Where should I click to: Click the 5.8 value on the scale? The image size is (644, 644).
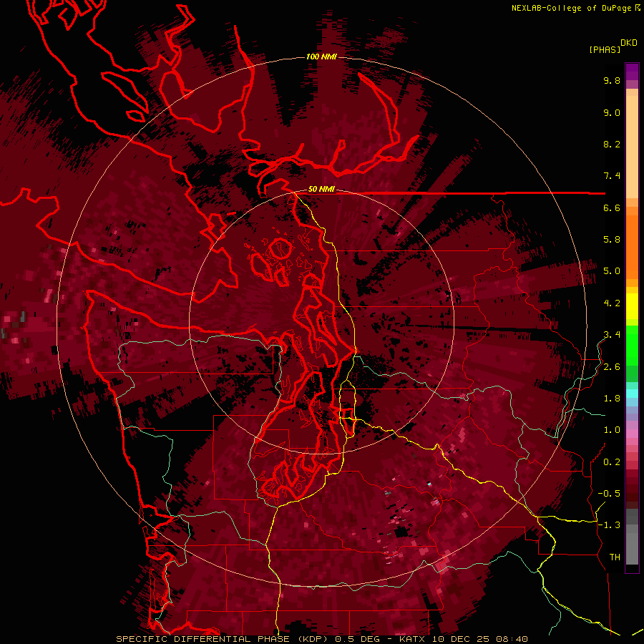612,240
